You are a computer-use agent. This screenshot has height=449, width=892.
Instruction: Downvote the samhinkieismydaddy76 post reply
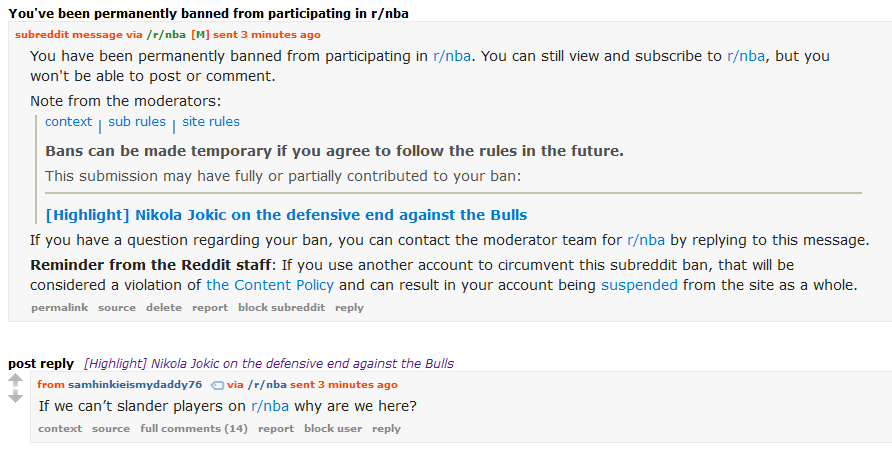coord(15,397)
